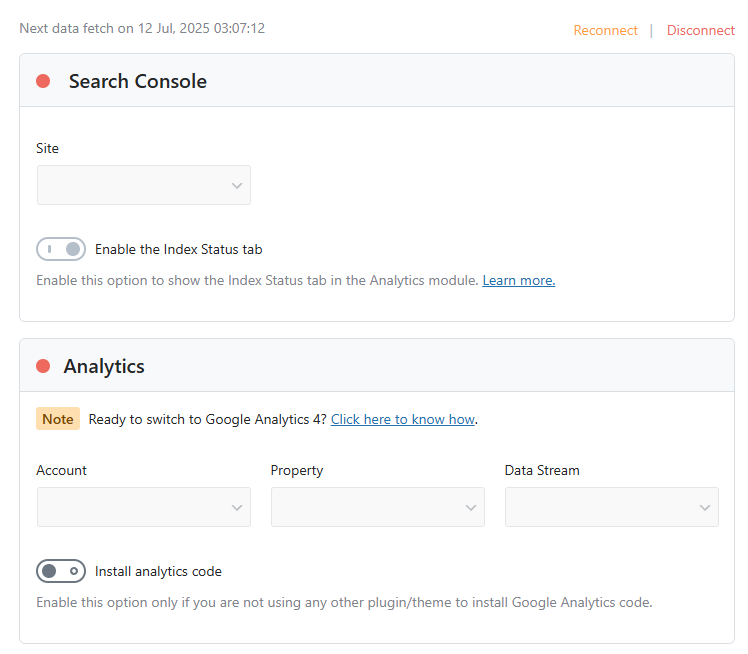Click the 'Enable the Index Status tab' label text

click(178, 249)
